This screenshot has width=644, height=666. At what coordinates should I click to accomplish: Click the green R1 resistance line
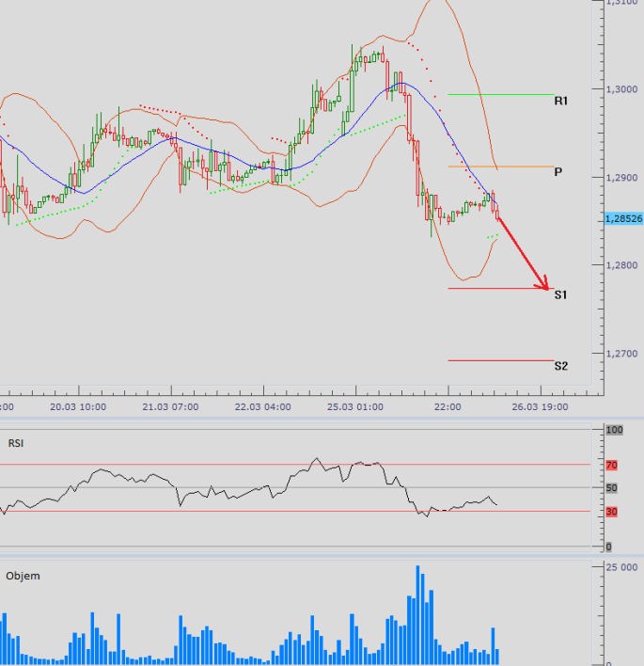[x=501, y=94]
